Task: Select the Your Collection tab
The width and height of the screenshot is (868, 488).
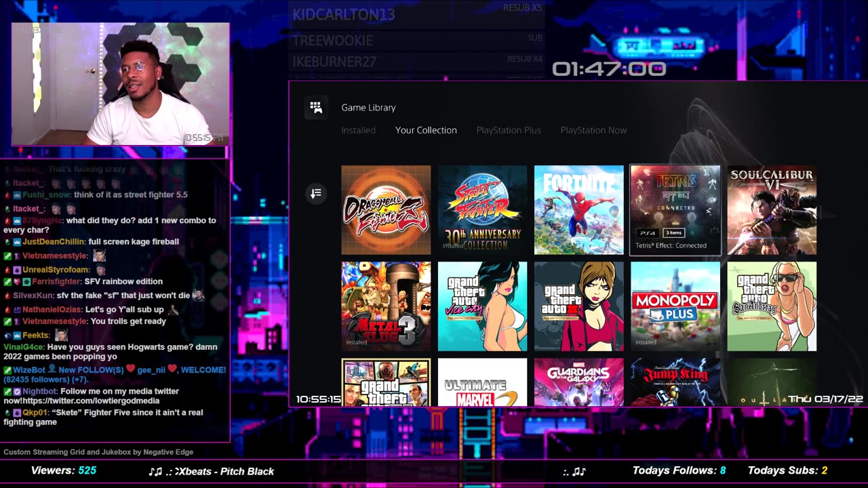Action: [426, 130]
